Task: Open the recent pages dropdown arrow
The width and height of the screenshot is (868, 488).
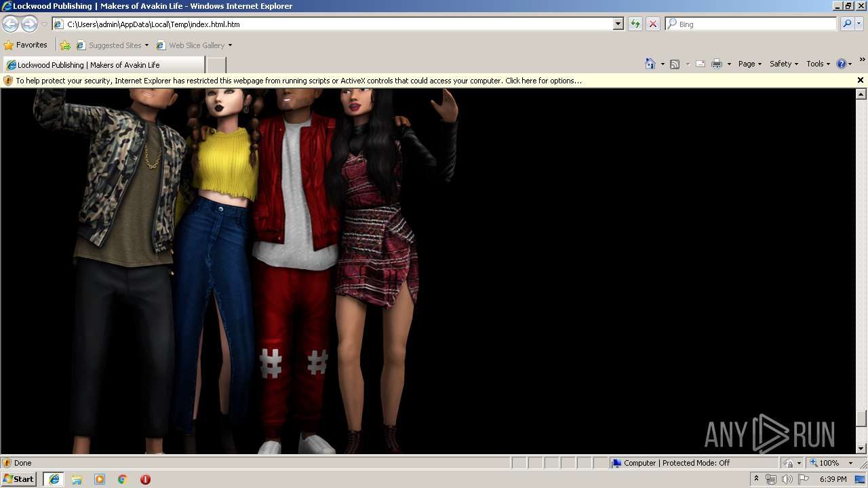Action: click(44, 24)
